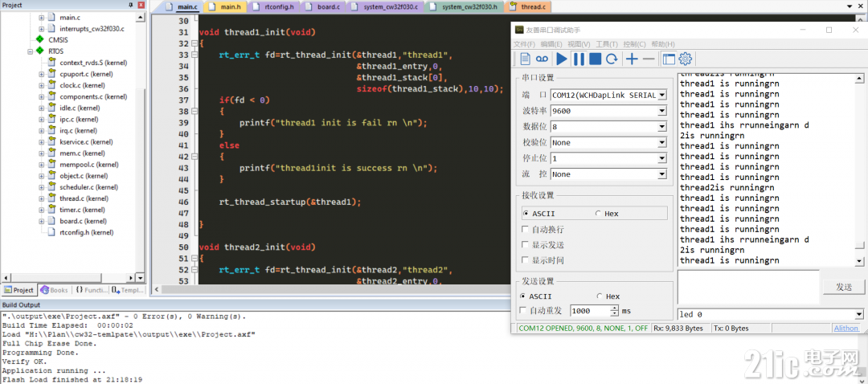Viewport: 868px width, 384px height.
Task: Click the Stop square in the serial toolbar
Action: click(595, 59)
